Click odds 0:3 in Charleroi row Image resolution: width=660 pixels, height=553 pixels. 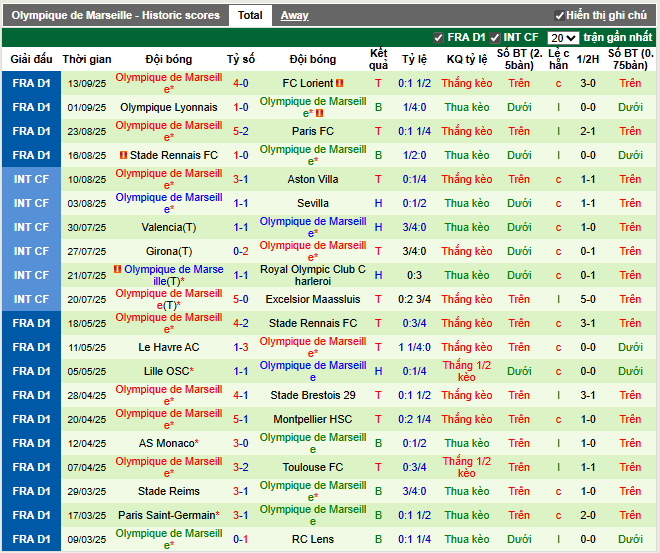(415, 275)
